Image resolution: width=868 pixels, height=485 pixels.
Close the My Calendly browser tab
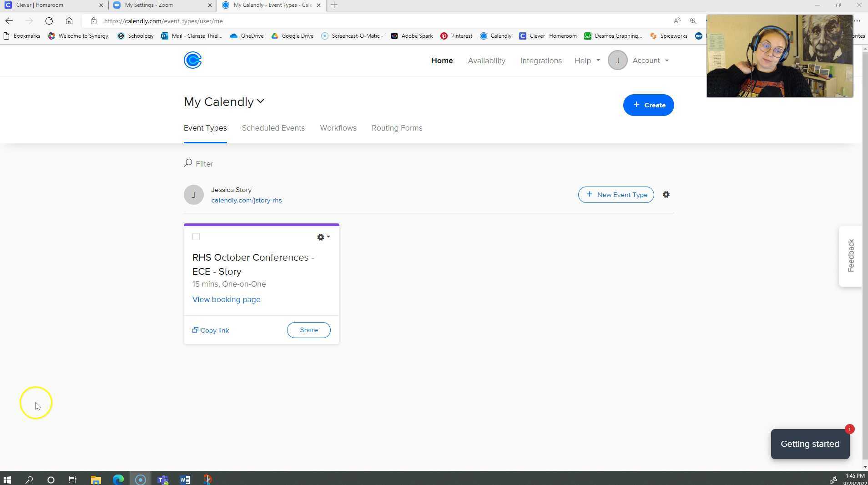318,5
